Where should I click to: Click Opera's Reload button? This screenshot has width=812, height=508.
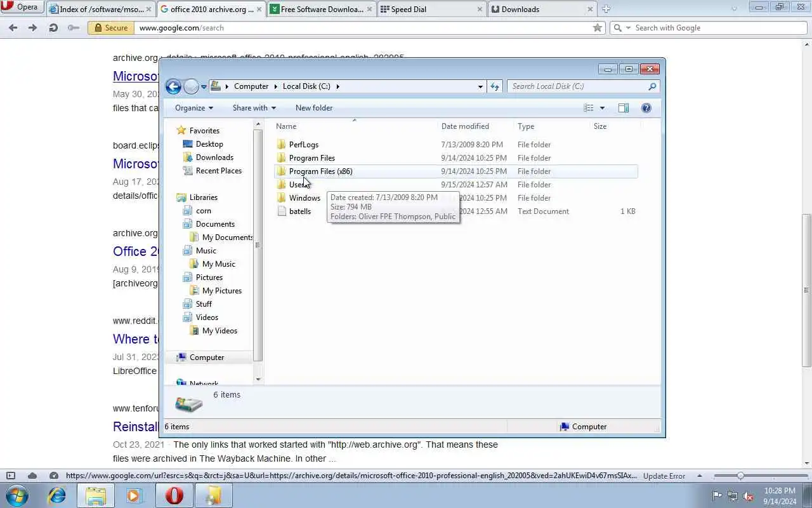53,28
